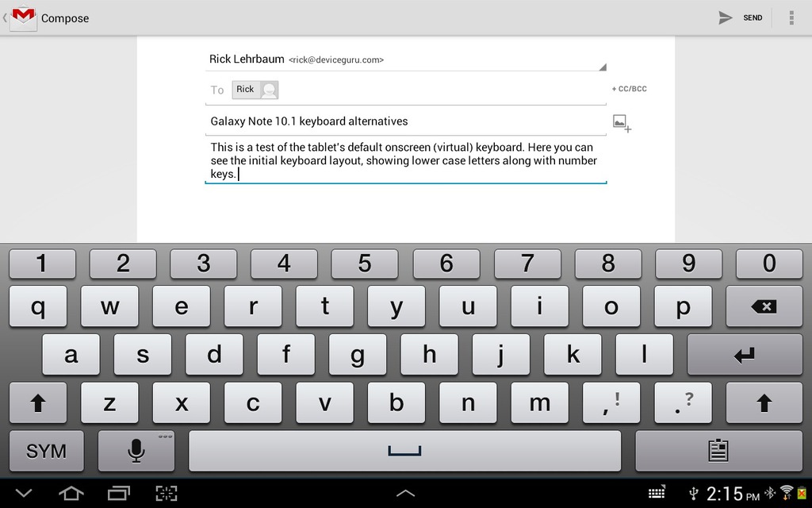Viewport: 812px width, 508px height.
Task: Tap the number 1 key
Action: point(43,264)
